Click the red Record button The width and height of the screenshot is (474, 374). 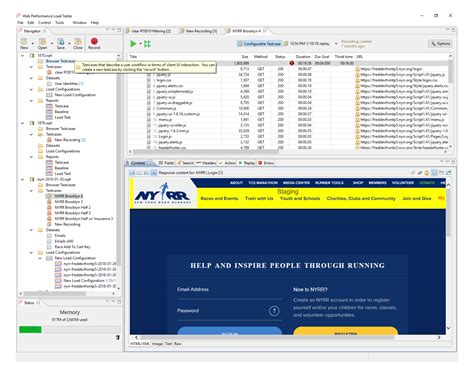click(x=94, y=43)
